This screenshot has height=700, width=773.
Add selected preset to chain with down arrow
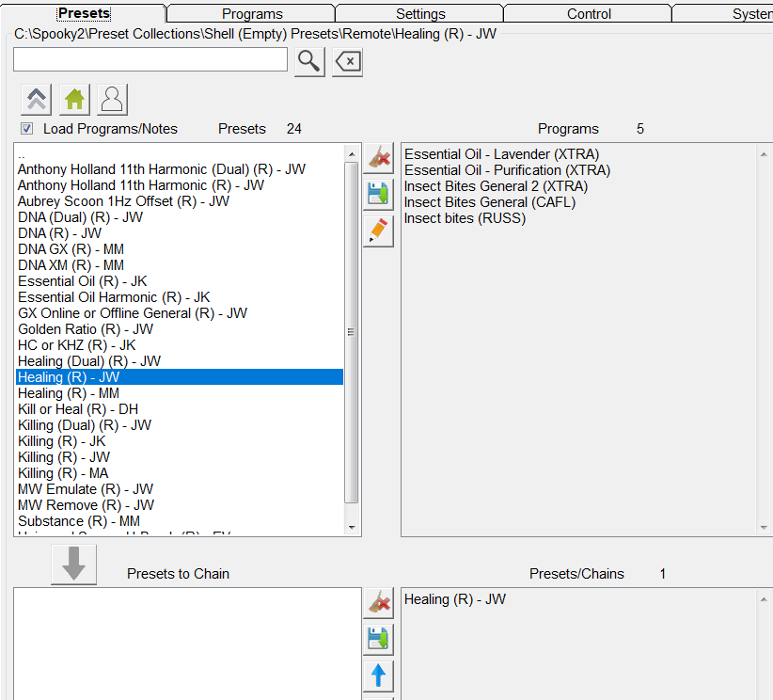pos(73,565)
